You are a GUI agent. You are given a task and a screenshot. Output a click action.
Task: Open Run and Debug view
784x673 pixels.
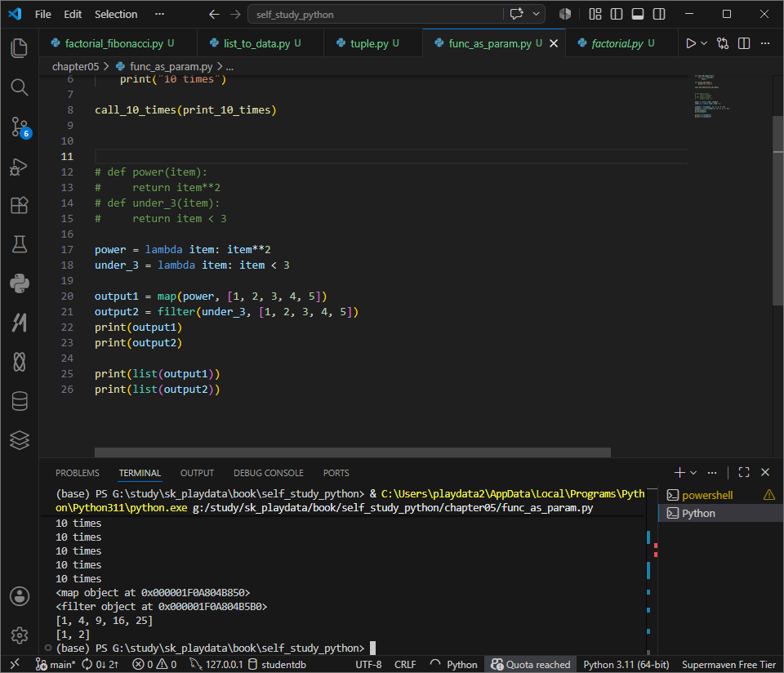coord(19,166)
